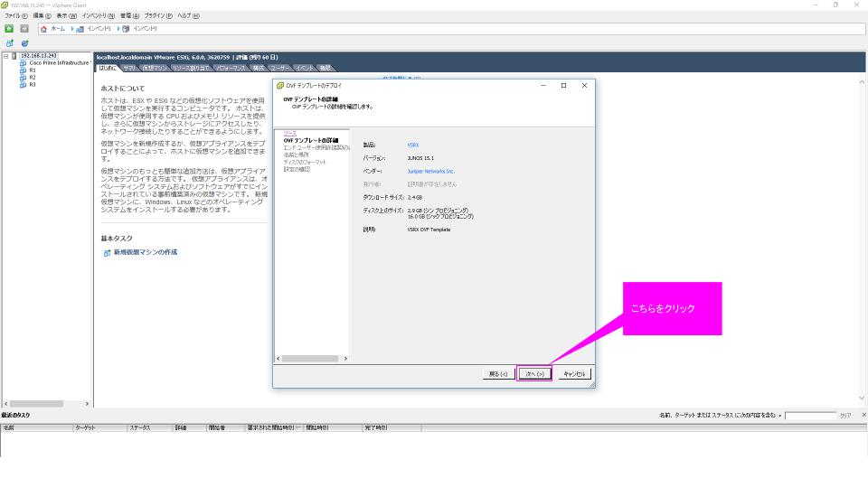Open the 編集 menu

[x=42, y=16]
